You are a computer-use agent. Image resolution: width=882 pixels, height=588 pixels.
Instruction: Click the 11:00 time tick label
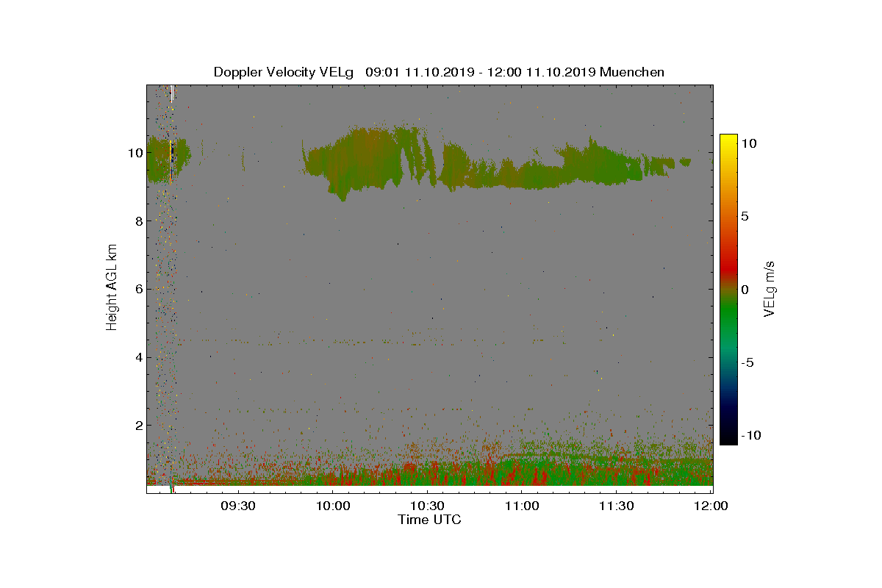click(522, 506)
